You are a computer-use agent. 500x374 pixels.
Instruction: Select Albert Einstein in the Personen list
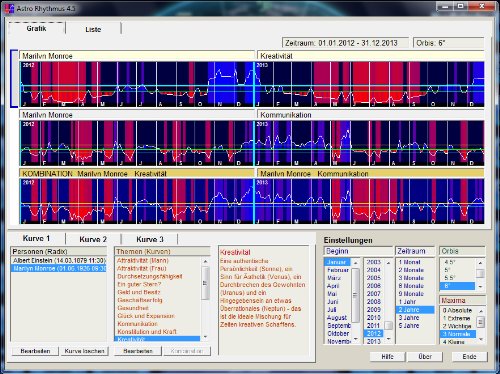coord(59,260)
